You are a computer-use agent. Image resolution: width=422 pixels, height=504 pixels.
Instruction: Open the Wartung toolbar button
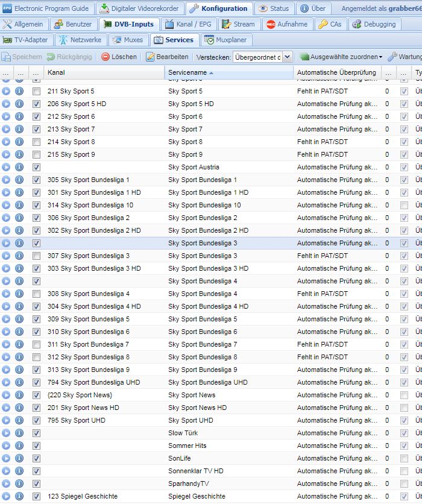click(x=405, y=57)
